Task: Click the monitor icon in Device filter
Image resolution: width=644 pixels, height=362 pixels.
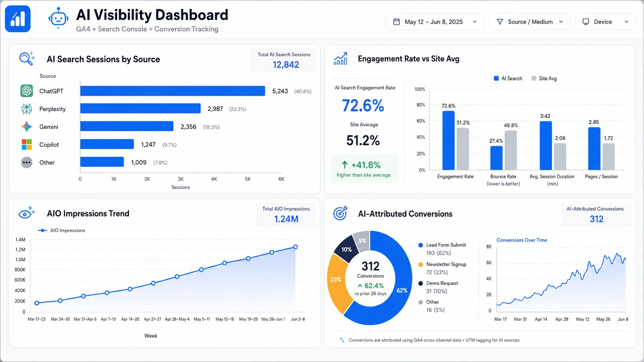Action: [x=585, y=22]
